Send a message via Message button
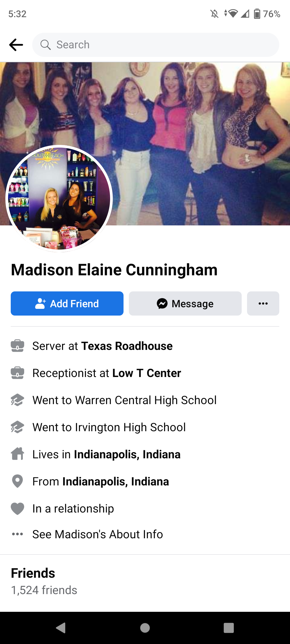 tap(185, 303)
